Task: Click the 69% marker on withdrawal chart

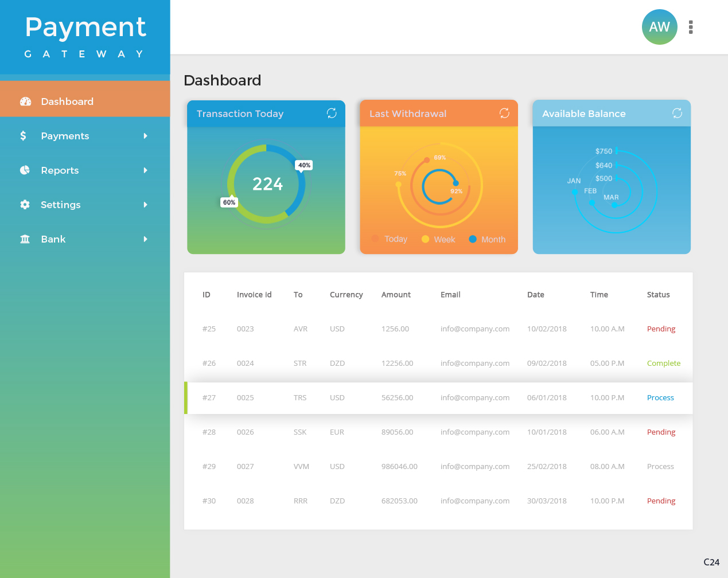Action: point(440,157)
